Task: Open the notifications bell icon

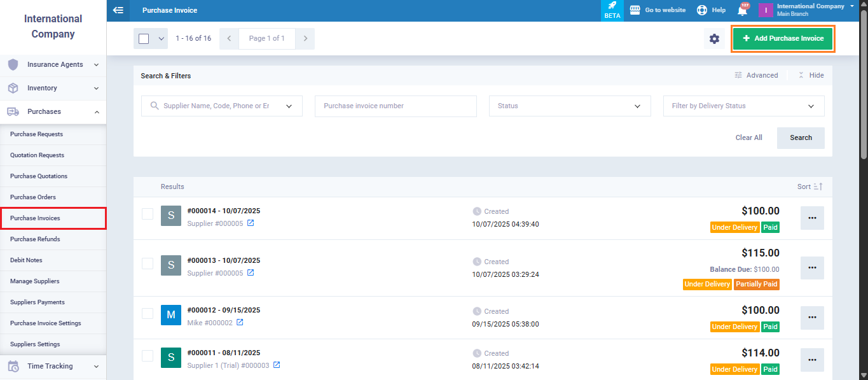Action: point(742,10)
